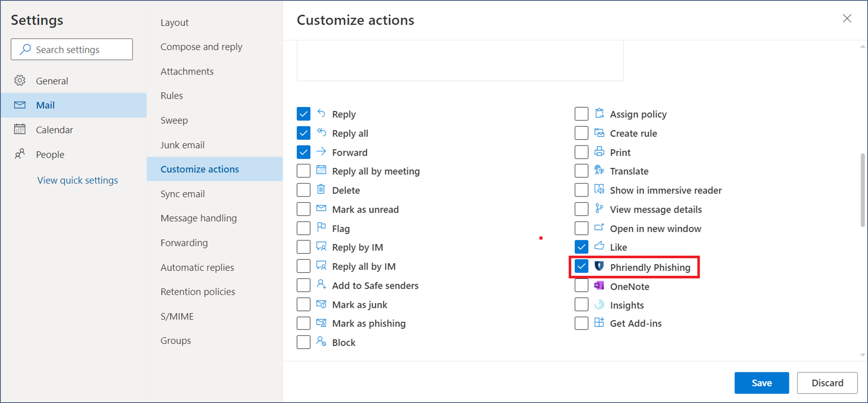Image resolution: width=868 pixels, height=403 pixels.
Task: Open the Attachments settings page
Action: click(x=215, y=71)
